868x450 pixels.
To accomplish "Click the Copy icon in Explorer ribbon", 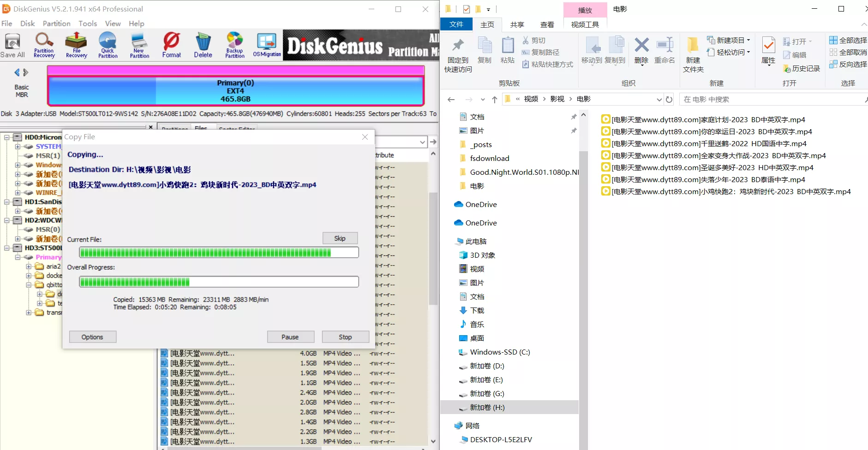I will (x=485, y=50).
